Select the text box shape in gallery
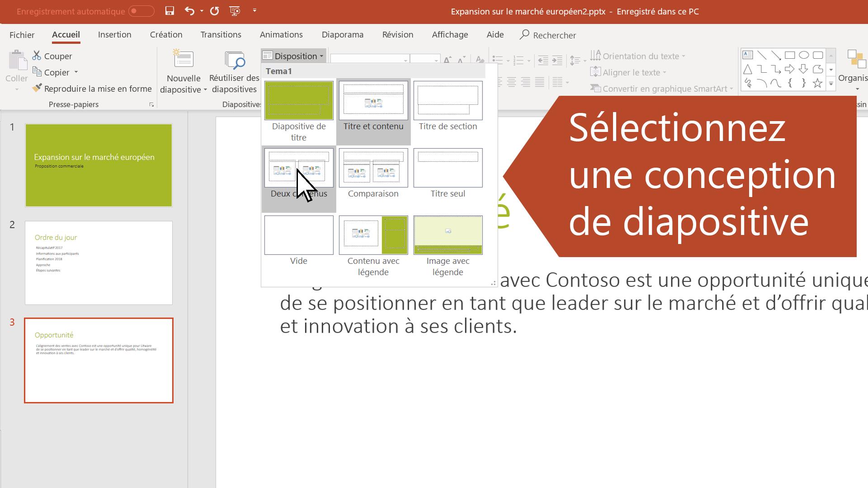Image resolution: width=868 pixels, height=488 pixels. coord(748,55)
